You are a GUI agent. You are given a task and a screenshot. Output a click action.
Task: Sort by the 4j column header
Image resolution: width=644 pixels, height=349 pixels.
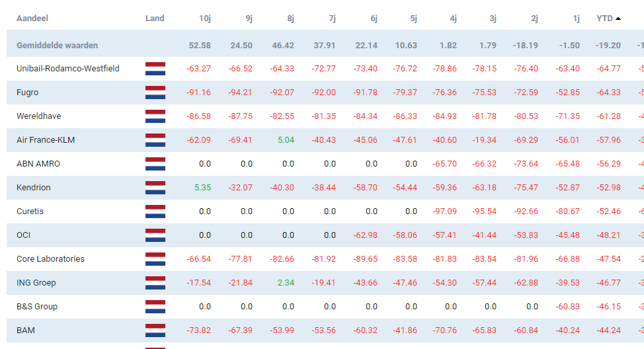pyautogui.click(x=453, y=18)
